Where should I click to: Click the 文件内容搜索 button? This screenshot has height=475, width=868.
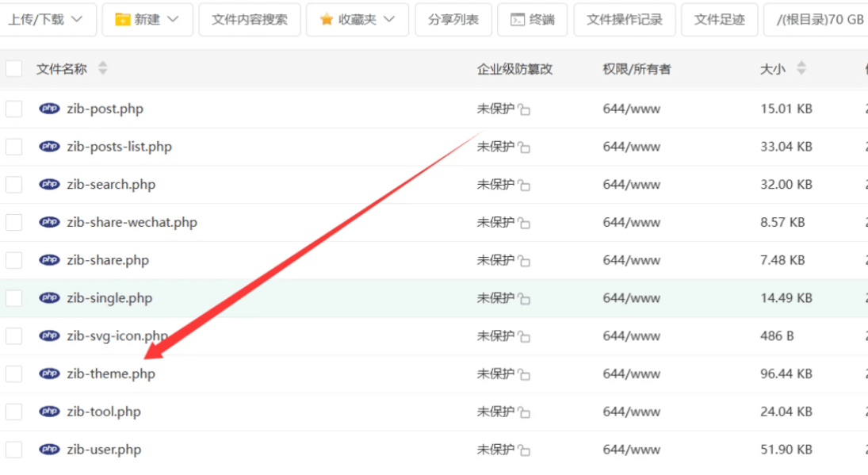(x=250, y=20)
